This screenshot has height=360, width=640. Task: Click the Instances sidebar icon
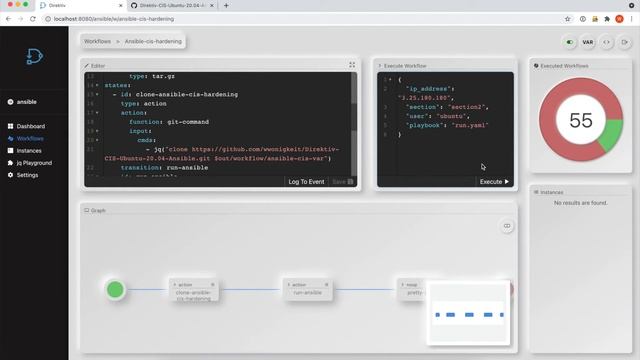(11, 151)
